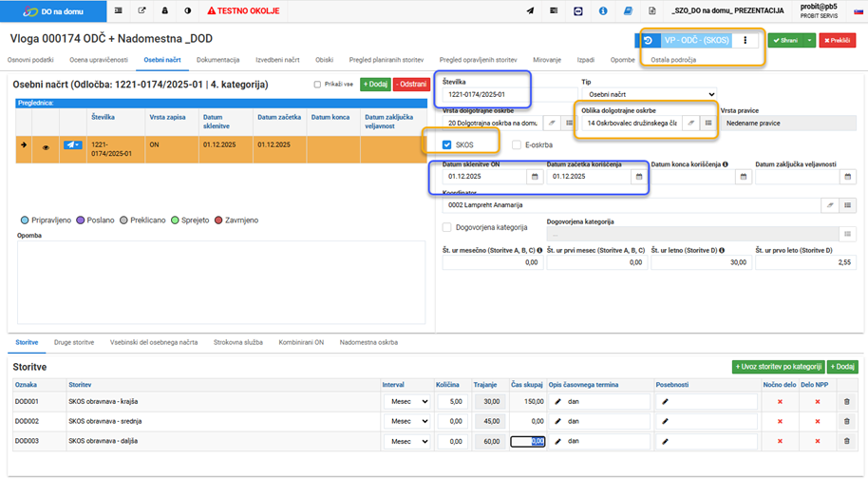The width and height of the screenshot is (868, 479).
Task: Click the Številka field 1221-0174/2025-01
Action: coord(509,95)
